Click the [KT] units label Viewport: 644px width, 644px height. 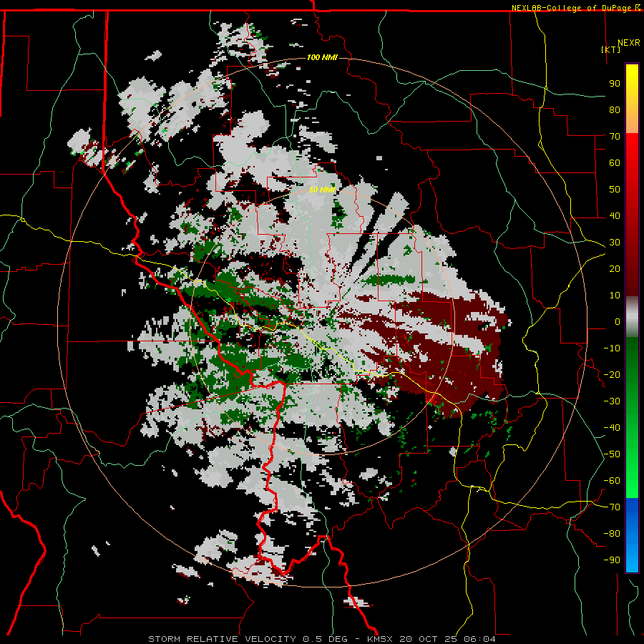611,49
